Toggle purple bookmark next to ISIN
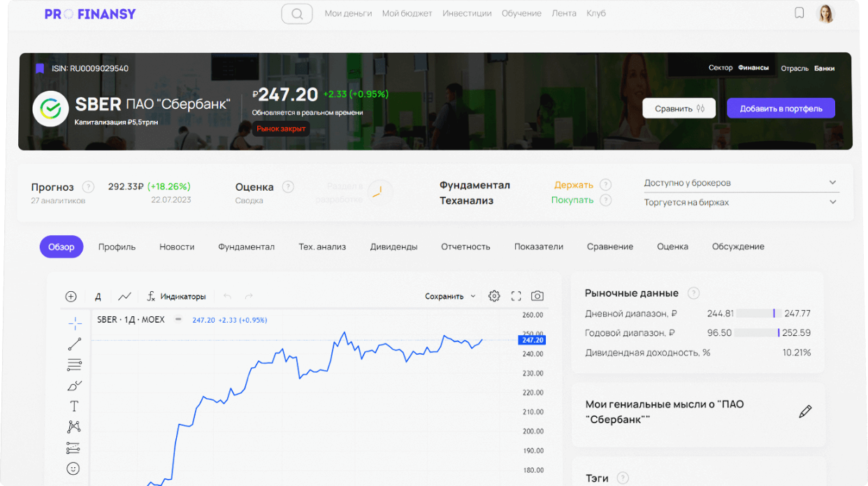This screenshot has width=868, height=486. pyautogui.click(x=40, y=68)
